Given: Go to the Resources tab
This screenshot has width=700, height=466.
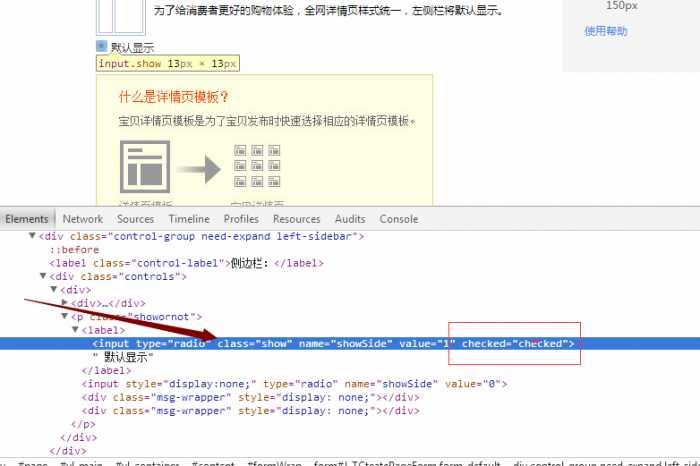Looking at the screenshot, I should pyautogui.click(x=296, y=219).
